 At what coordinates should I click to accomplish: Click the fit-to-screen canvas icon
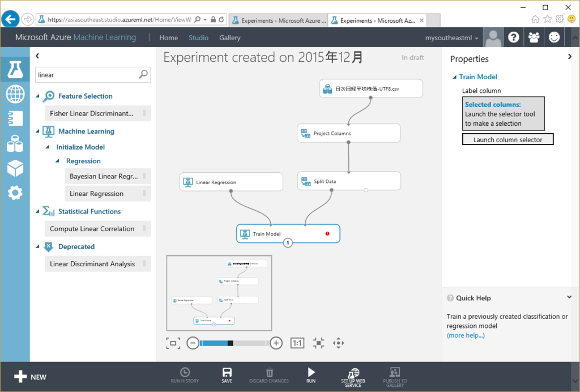173,343
